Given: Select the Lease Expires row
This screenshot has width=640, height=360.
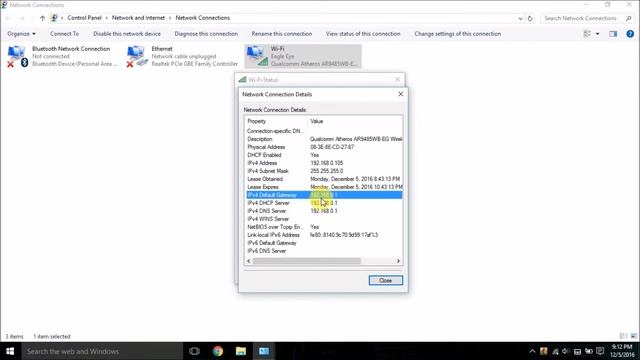Looking at the screenshot, I should [x=324, y=187].
